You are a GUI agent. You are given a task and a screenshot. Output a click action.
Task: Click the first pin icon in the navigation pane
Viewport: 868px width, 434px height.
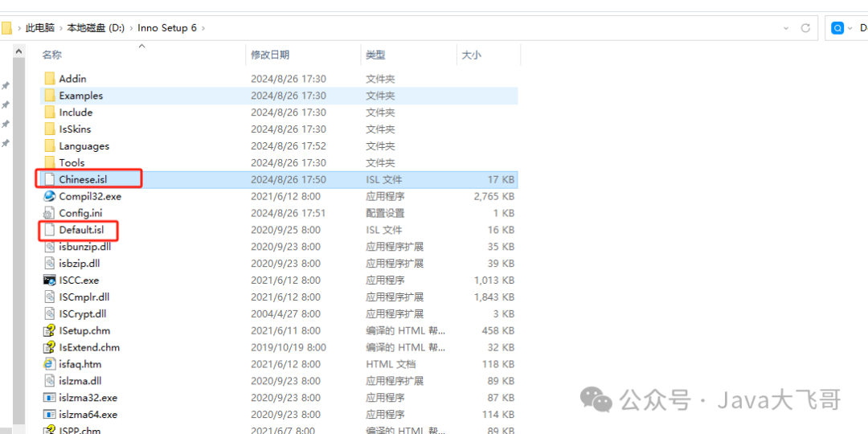(6, 86)
